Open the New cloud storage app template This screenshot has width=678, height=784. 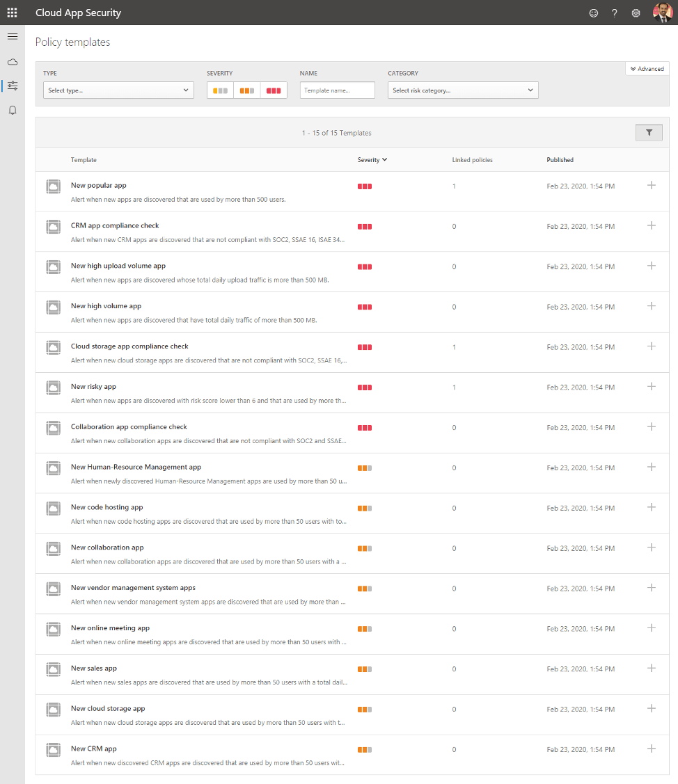click(x=108, y=708)
